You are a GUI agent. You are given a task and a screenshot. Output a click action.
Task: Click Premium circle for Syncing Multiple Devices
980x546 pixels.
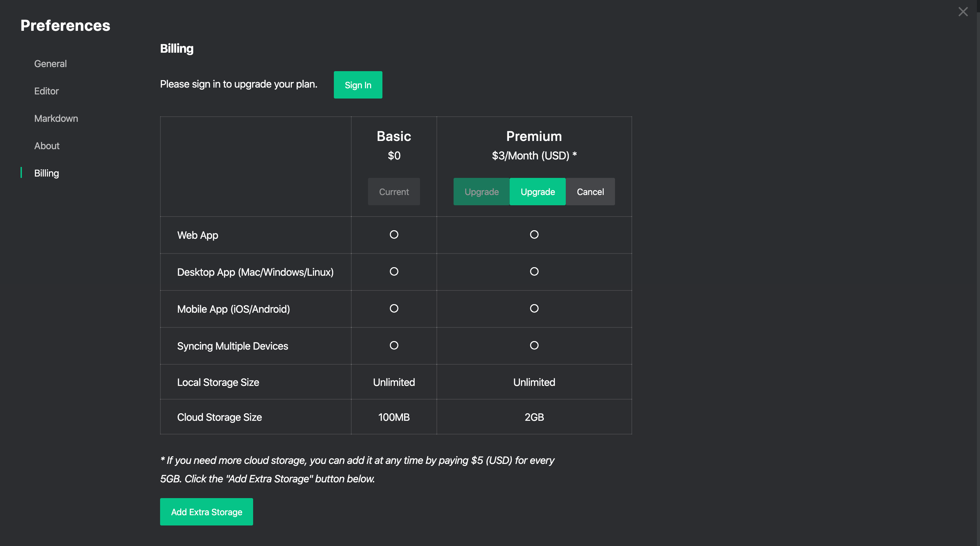pos(534,345)
